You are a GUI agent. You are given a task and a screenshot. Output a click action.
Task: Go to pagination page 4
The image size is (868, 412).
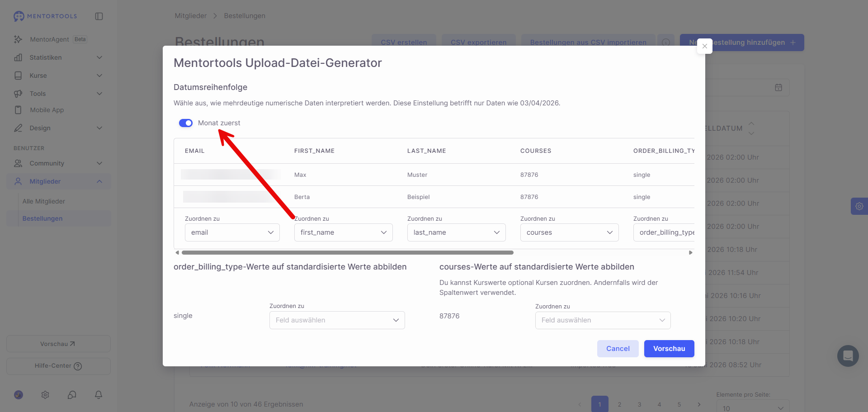click(x=660, y=404)
